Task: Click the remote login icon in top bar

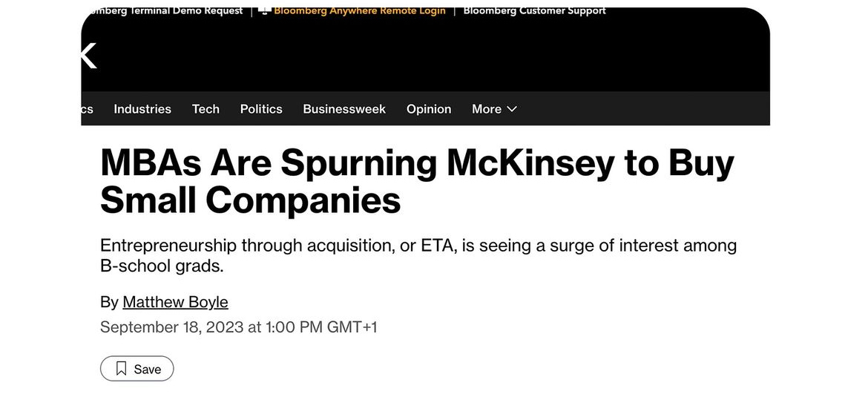Action: pos(264,10)
